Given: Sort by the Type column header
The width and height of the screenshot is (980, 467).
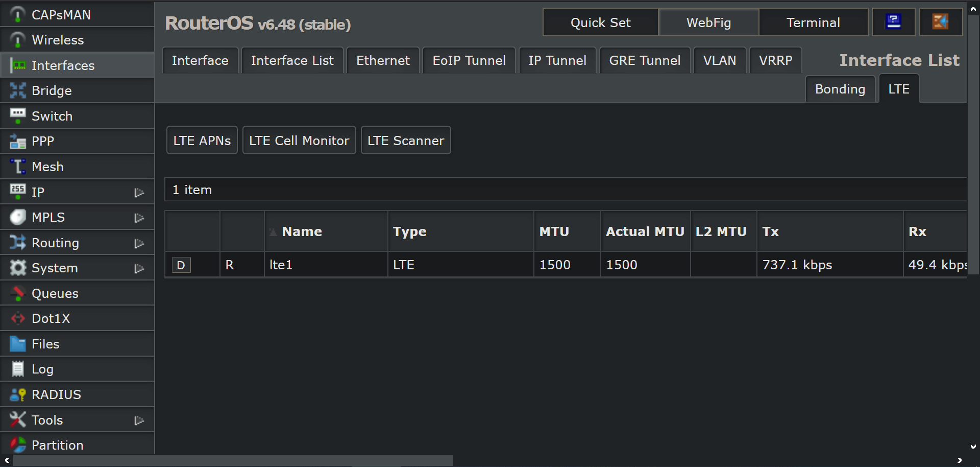Looking at the screenshot, I should [x=460, y=231].
